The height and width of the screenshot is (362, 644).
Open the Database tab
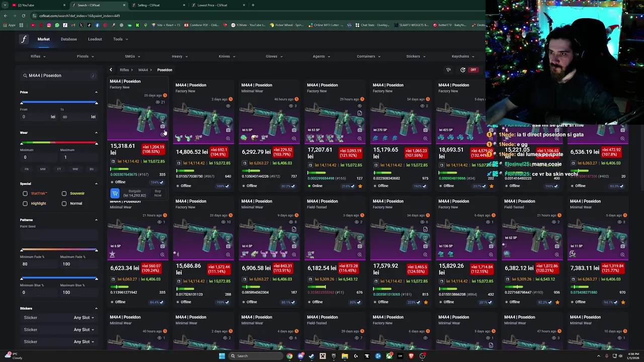(x=69, y=39)
